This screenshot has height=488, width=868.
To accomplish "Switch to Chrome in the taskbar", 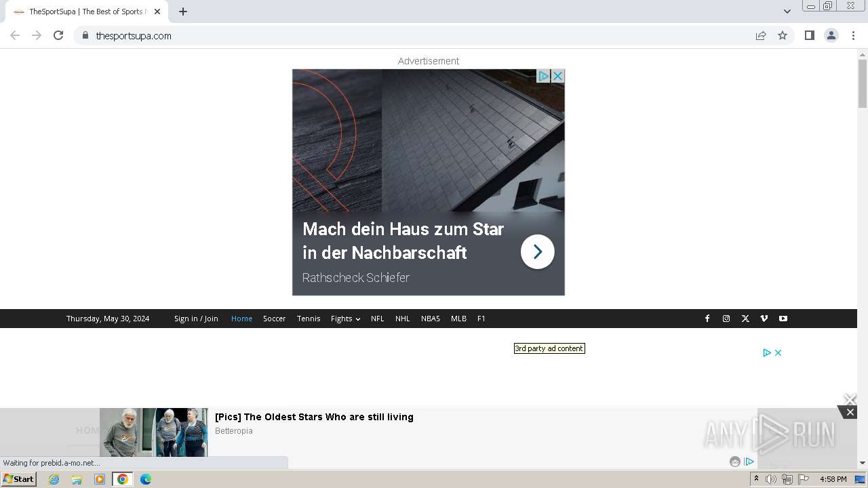I will click(123, 479).
